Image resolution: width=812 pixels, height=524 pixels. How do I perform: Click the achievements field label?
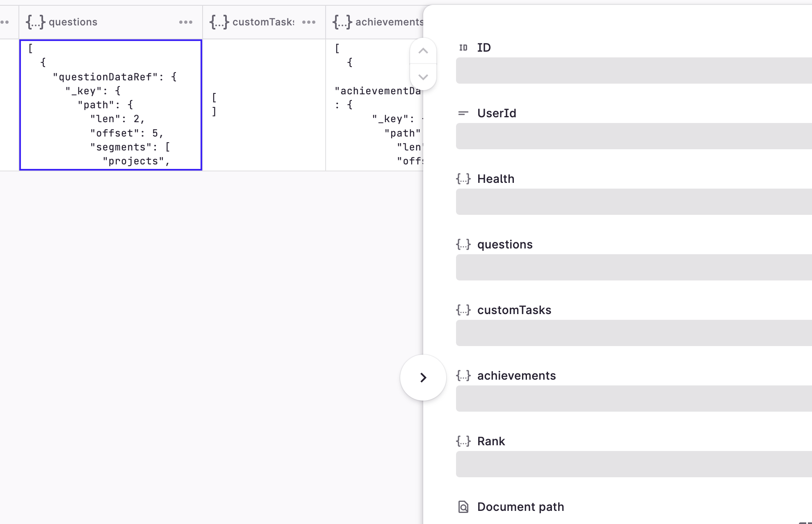coord(516,376)
